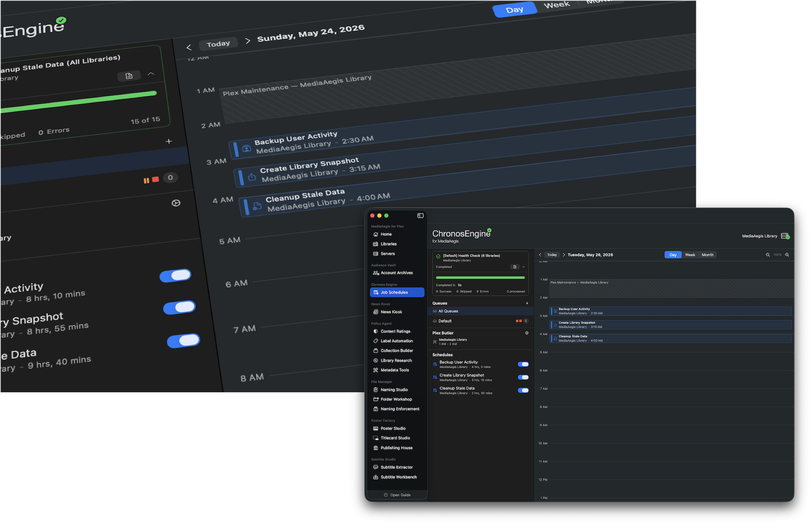Stop the Default queue in background window

click(155, 179)
